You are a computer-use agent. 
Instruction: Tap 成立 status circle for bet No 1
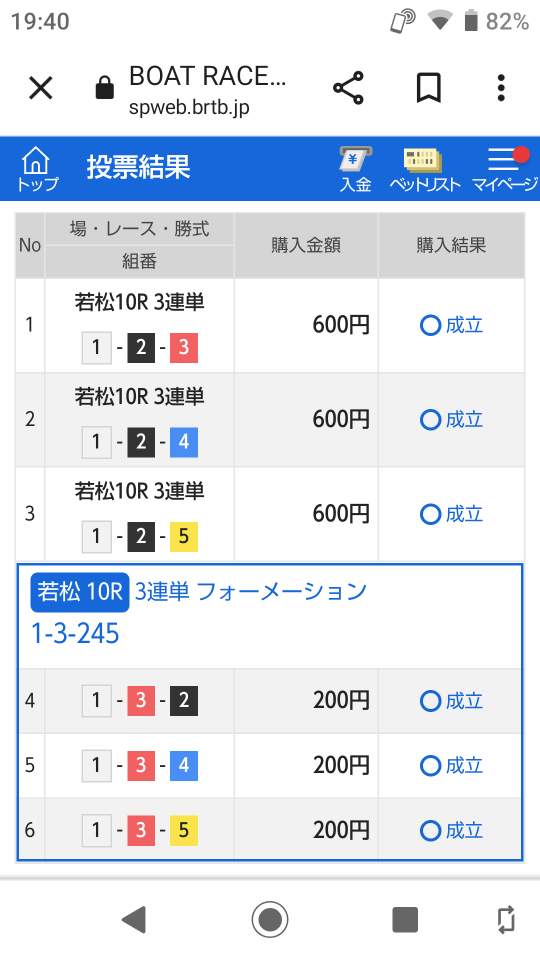430,325
